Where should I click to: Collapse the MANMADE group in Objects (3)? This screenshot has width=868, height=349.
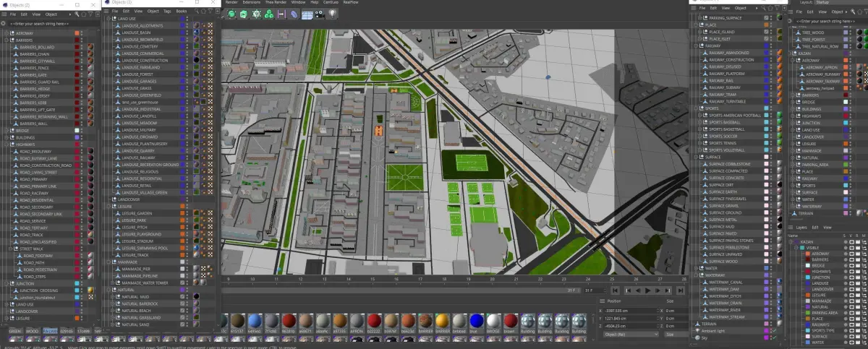point(109,262)
